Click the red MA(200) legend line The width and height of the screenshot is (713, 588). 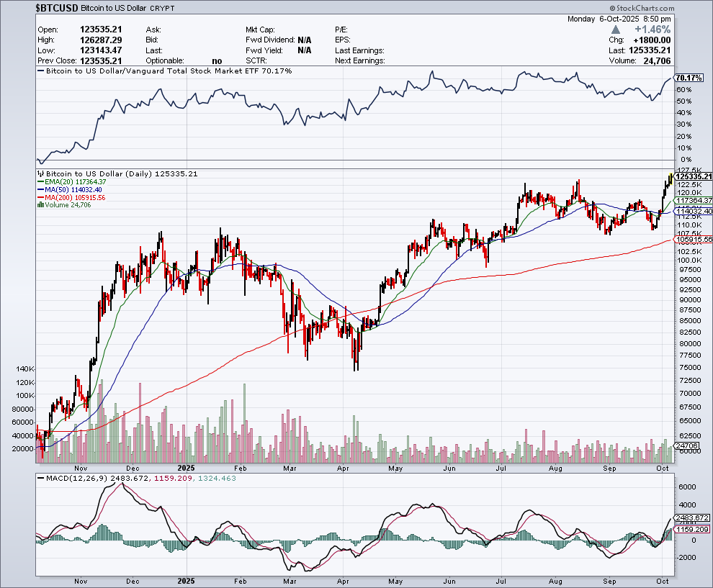pyautogui.click(x=40, y=198)
